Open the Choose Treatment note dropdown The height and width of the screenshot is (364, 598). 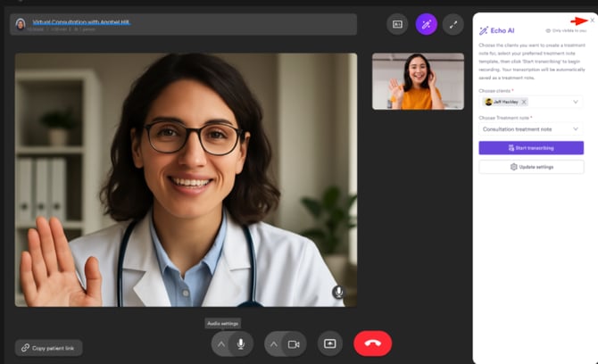[531, 128]
